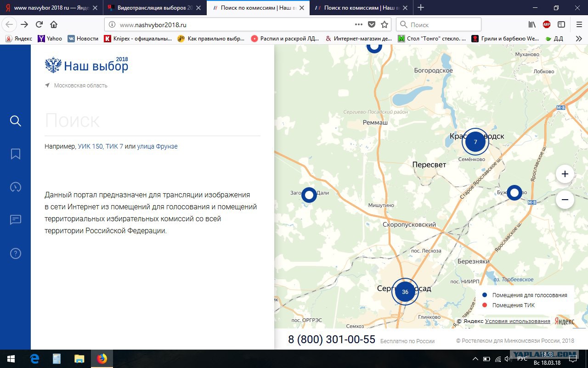Focus the Поиск commission search field

pyautogui.click(x=153, y=121)
